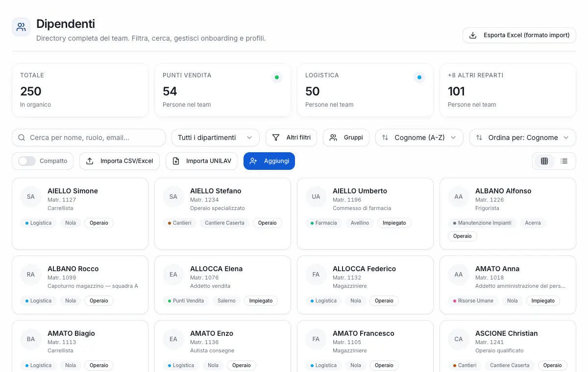Click the Dipendenti people icon in header
This screenshot has width=588, height=372.
(x=21, y=27)
